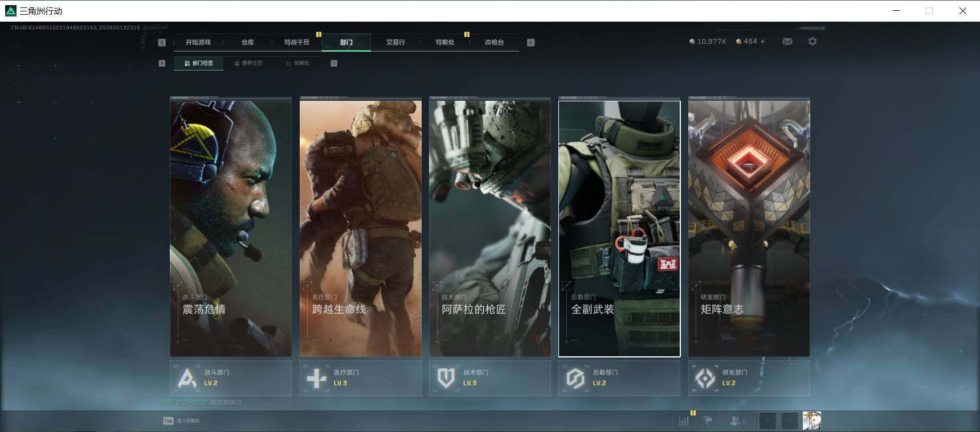This screenshot has width=980, height=432.
Task: Click the CN UID text at top left
Action: [76, 27]
